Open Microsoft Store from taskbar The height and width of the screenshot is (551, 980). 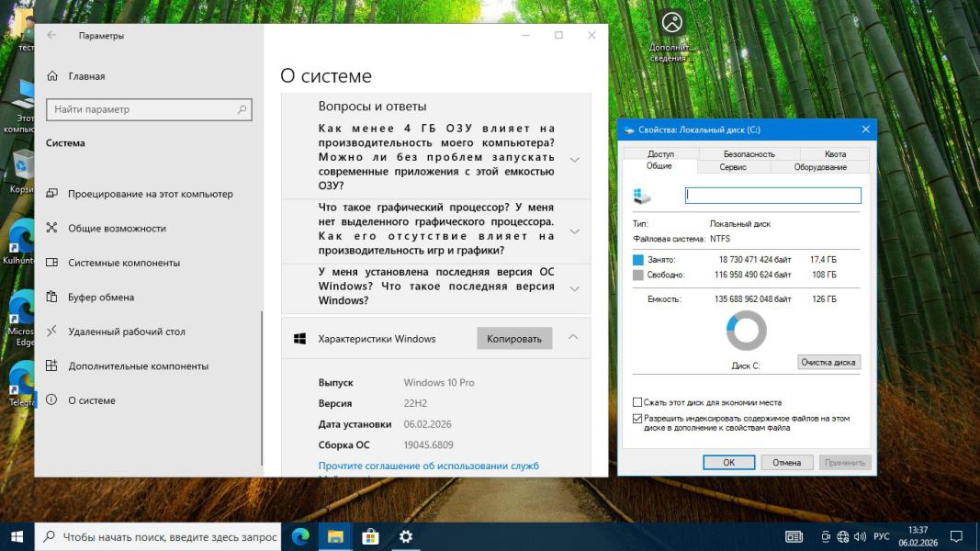[x=370, y=536]
